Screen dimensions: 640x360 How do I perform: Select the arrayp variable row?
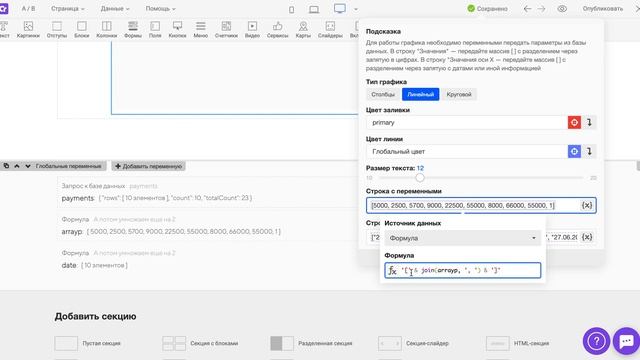pyautogui.click(x=207, y=226)
